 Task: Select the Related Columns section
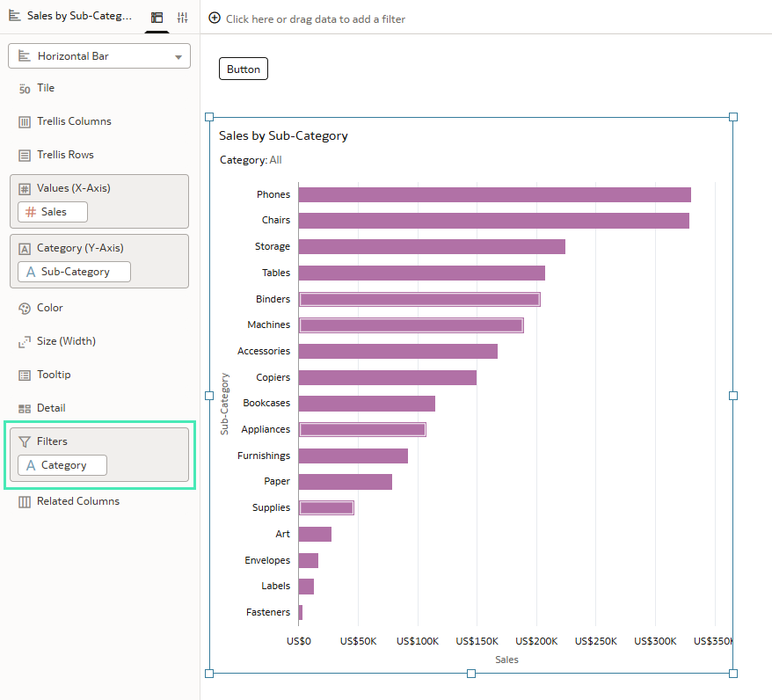77,501
